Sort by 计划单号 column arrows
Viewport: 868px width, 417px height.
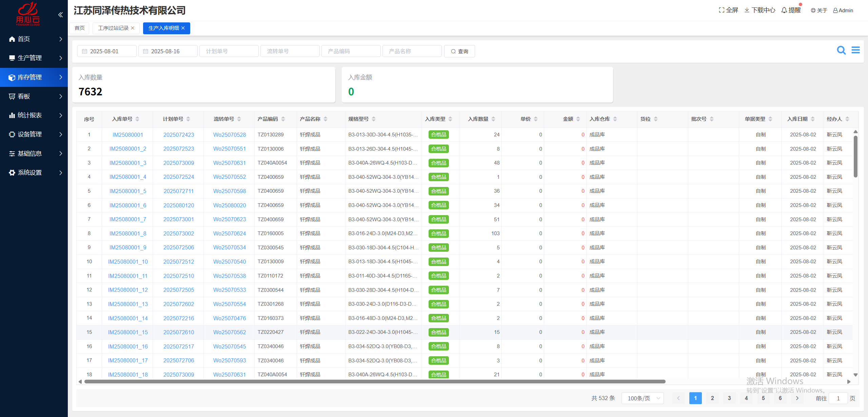[x=188, y=119]
